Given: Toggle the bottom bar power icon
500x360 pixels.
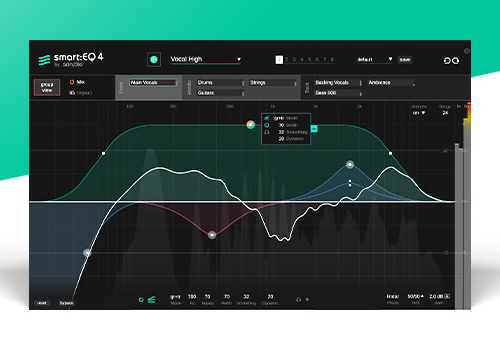Looking at the screenshot, I should click(x=141, y=300).
